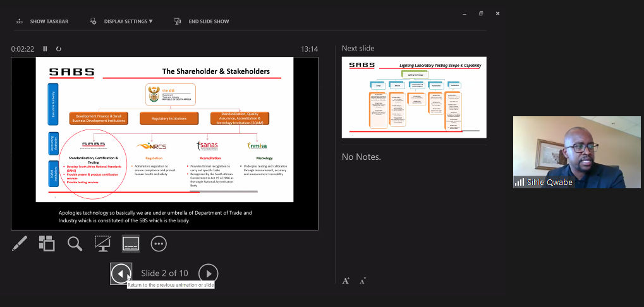Advance to the next slide
This screenshot has height=307, width=644.
click(208, 274)
